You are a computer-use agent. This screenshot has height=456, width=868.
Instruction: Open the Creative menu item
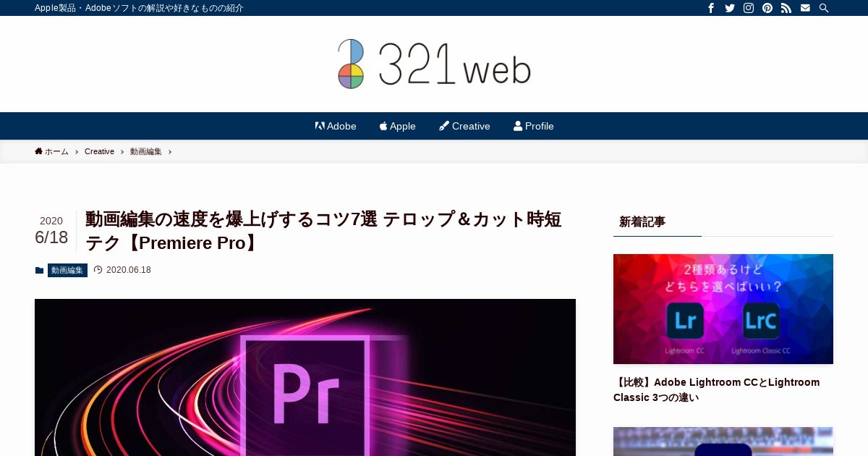click(x=464, y=126)
